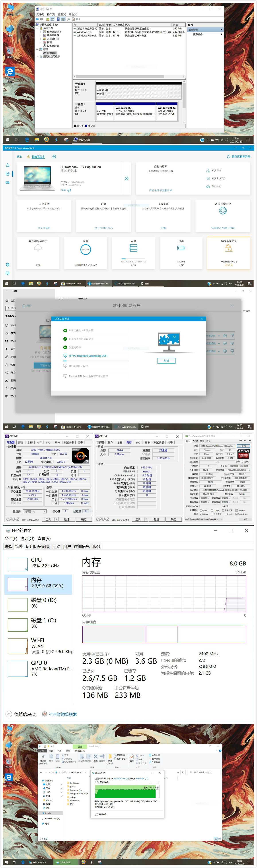Click GPU-Z BIOS share export icon
Image resolution: width=257 pixels, height=868 pixels.
click(238, 462)
